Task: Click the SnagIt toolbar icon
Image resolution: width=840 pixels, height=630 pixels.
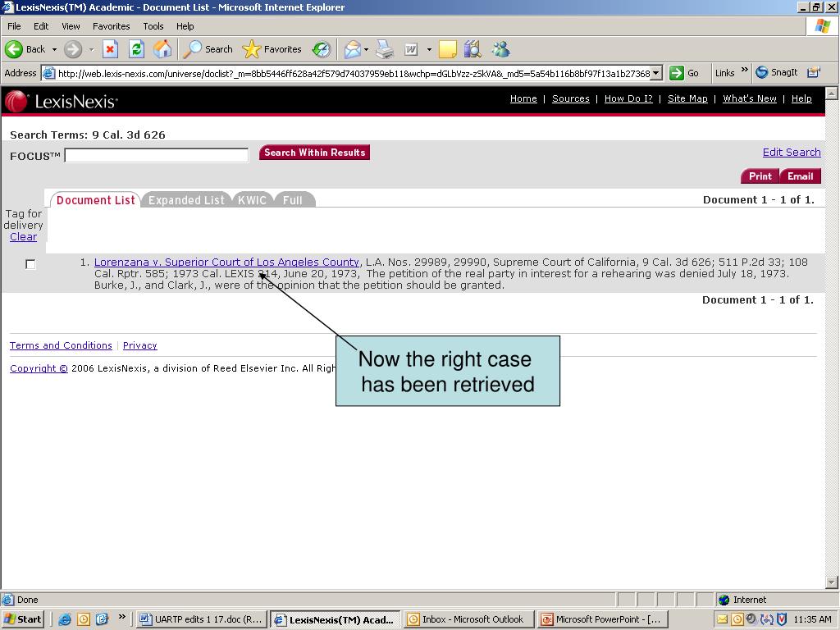Action: 776,72
